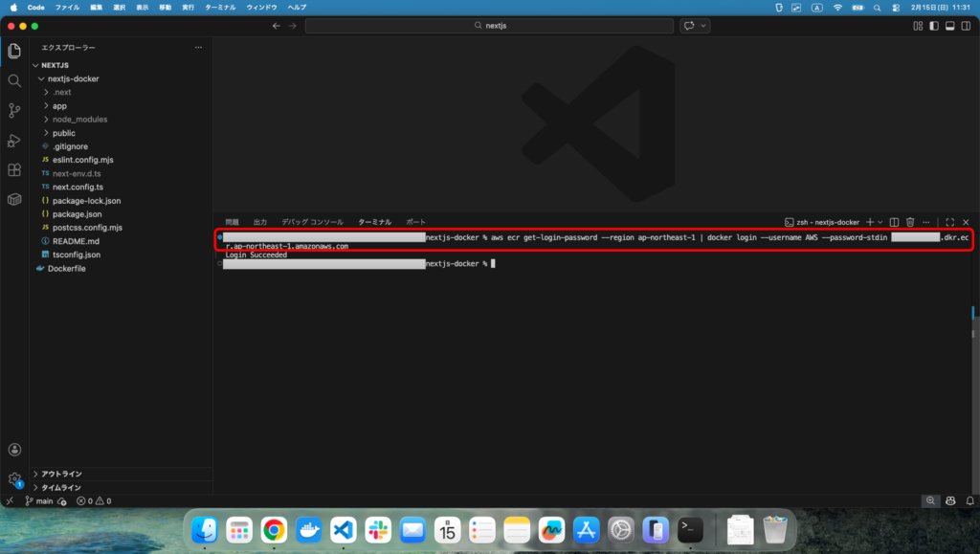980x554 pixels.
Task: Kill terminal with the trash icon
Action: pos(910,222)
